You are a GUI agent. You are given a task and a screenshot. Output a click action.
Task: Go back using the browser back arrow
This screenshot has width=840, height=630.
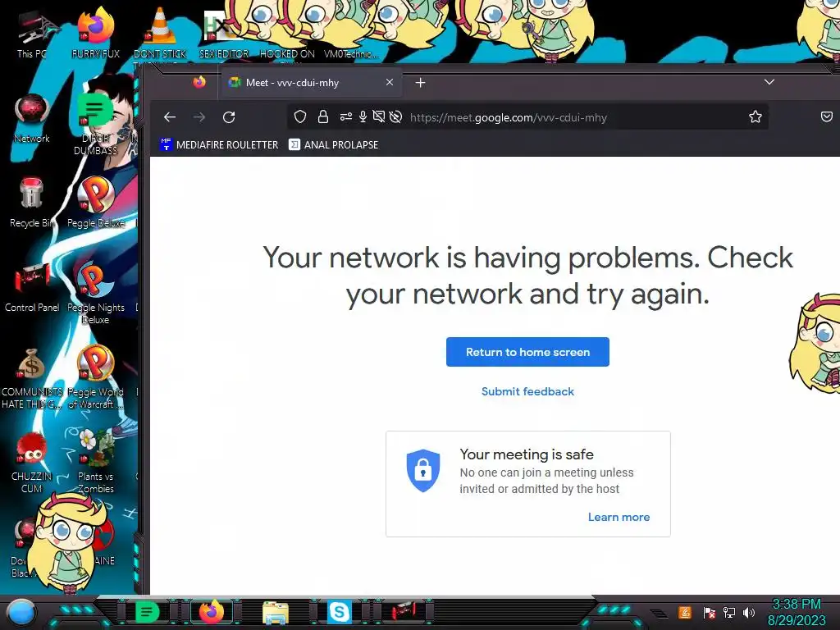pos(170,116)
